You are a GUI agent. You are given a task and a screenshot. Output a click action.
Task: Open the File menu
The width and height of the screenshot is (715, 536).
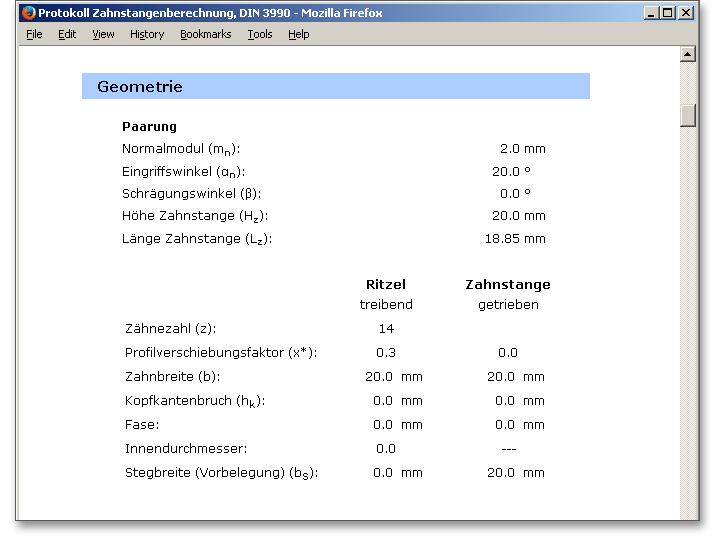pos(34,34)
